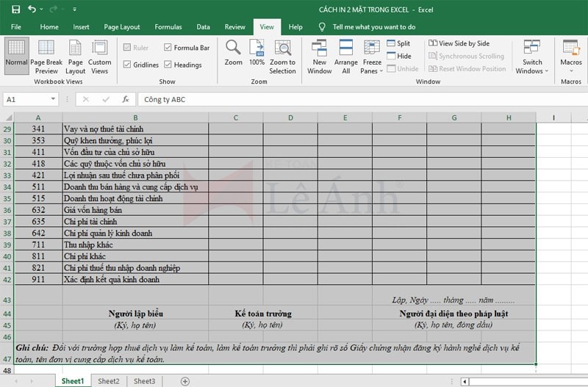Toggle the Gridlines checkbox
Image resolution: width=588 pixels, height=387 pixels.
[127, 65]
